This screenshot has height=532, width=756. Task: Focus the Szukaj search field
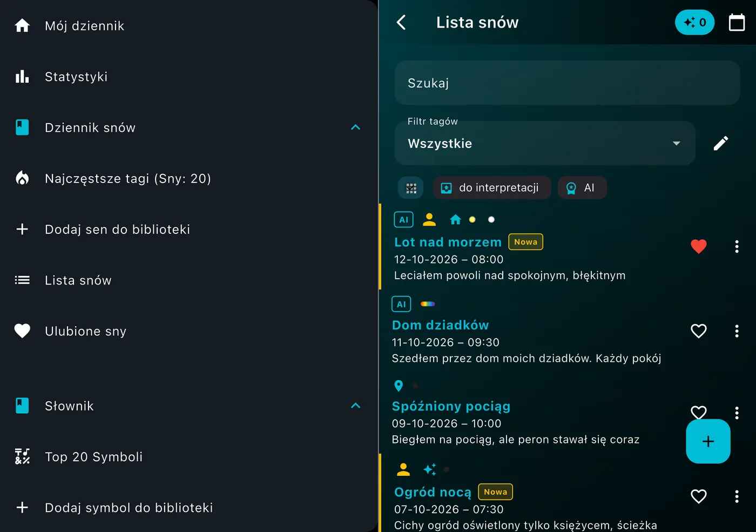tap(567, 83)
